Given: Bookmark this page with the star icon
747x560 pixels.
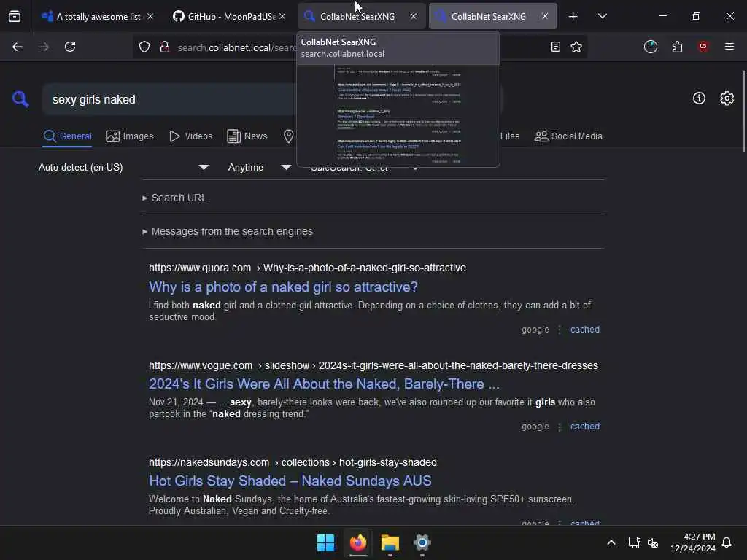Looking at the screenshot, I should pos(576,47).
